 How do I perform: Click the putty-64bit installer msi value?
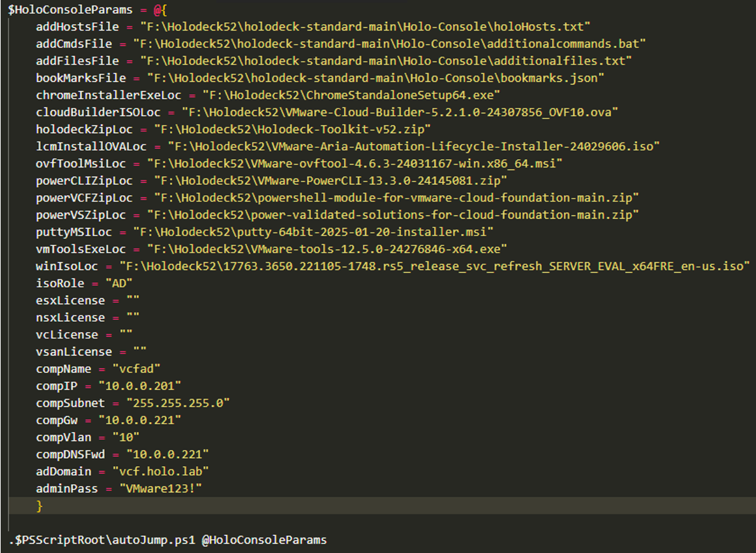click(x=313, y=232)
